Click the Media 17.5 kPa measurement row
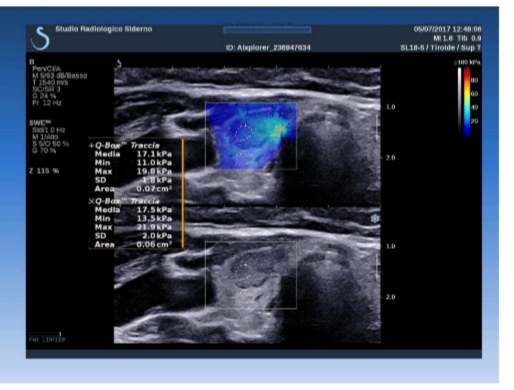The height and width of the screenshot is (390, 514). coord(133,210)
